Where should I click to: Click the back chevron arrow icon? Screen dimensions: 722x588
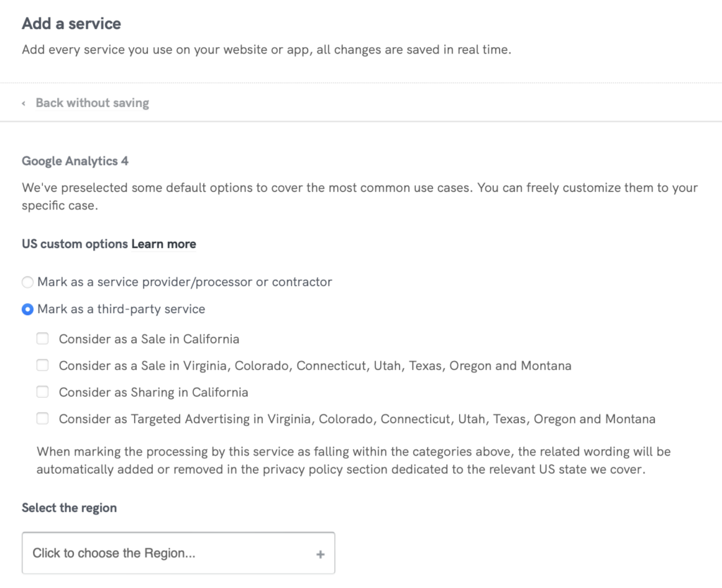[24, 103]
